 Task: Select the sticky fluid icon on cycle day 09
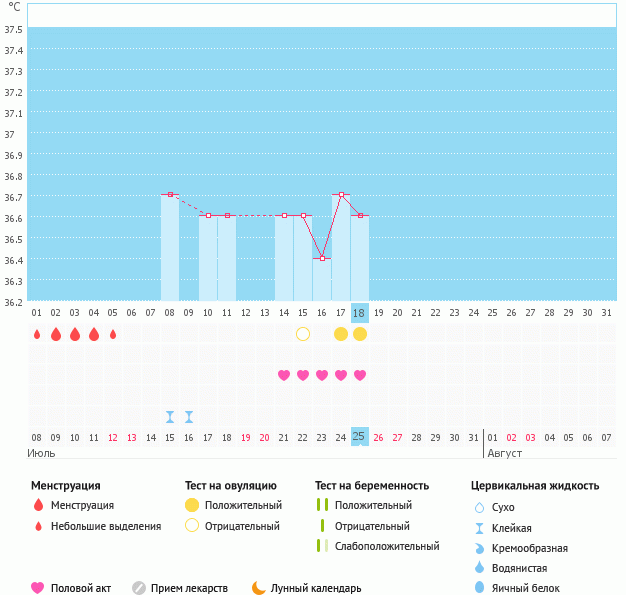click(189, 416)
